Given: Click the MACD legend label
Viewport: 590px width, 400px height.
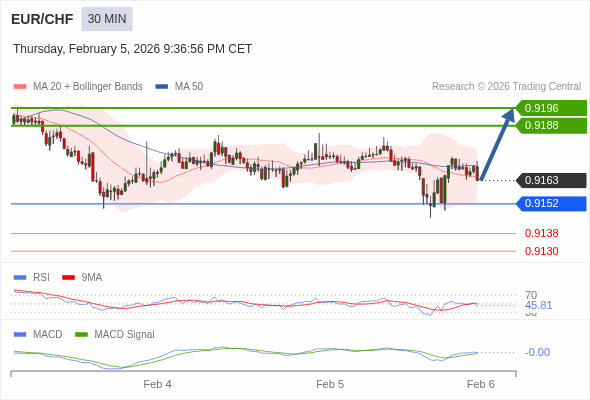Looking at the screenshot, I should tap(48, 335).
